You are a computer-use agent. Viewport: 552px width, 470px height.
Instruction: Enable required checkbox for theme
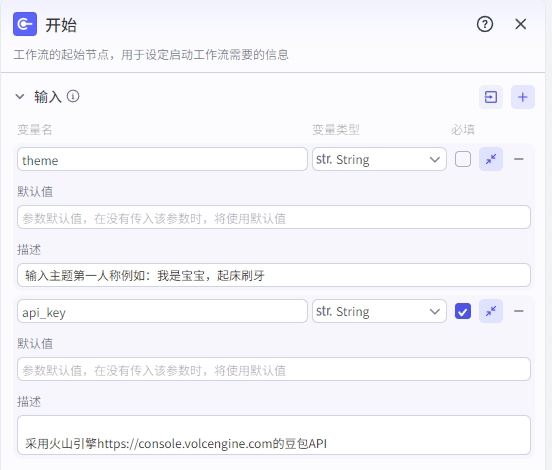click(x=463, y=159)
